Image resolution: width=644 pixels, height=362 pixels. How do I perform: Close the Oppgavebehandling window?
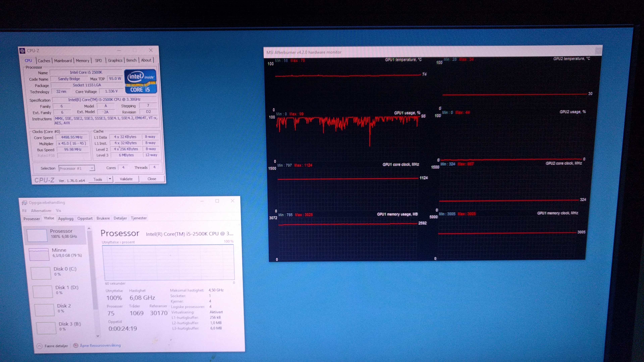click(x=232, y=201)
